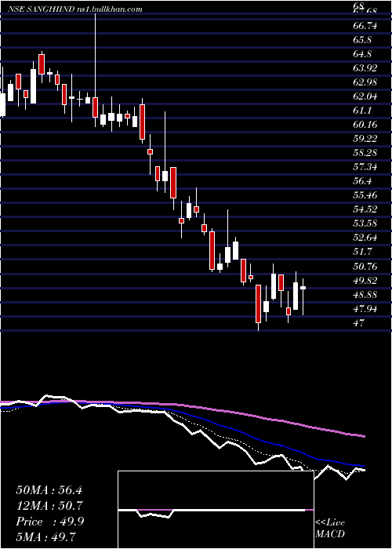Click the 66.74 price axis label
The image size is (392, 549).
coord(365,26)
